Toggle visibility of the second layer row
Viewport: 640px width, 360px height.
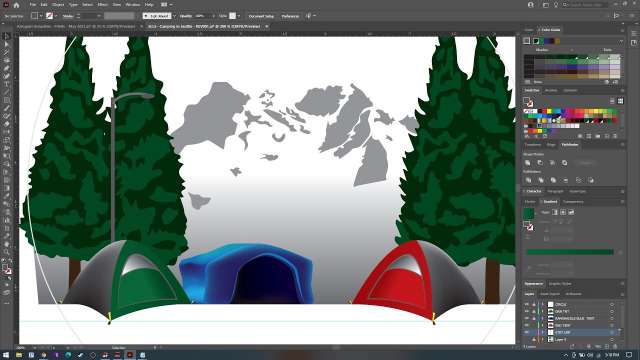pyautogui.click(x=527, y=311)
